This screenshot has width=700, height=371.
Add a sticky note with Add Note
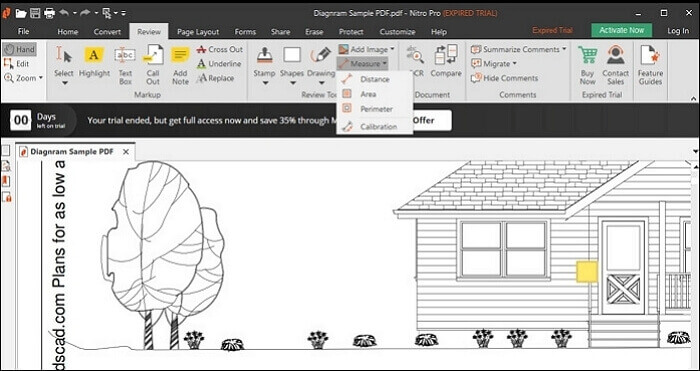[180, 65]
